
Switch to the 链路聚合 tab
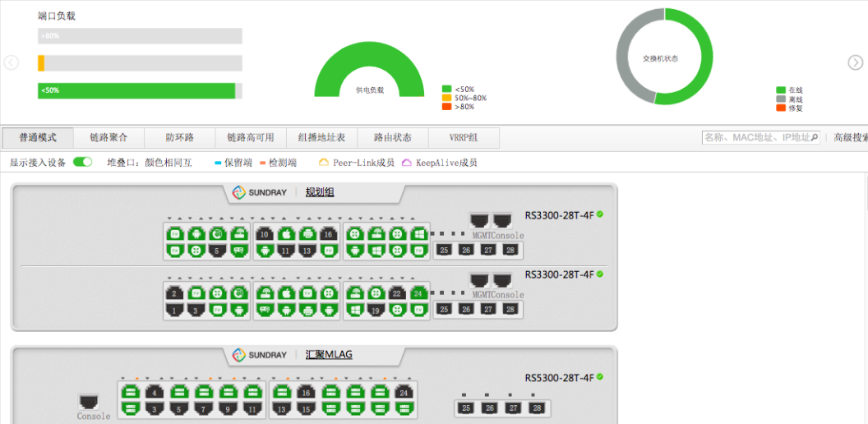(x=108, y=138)
